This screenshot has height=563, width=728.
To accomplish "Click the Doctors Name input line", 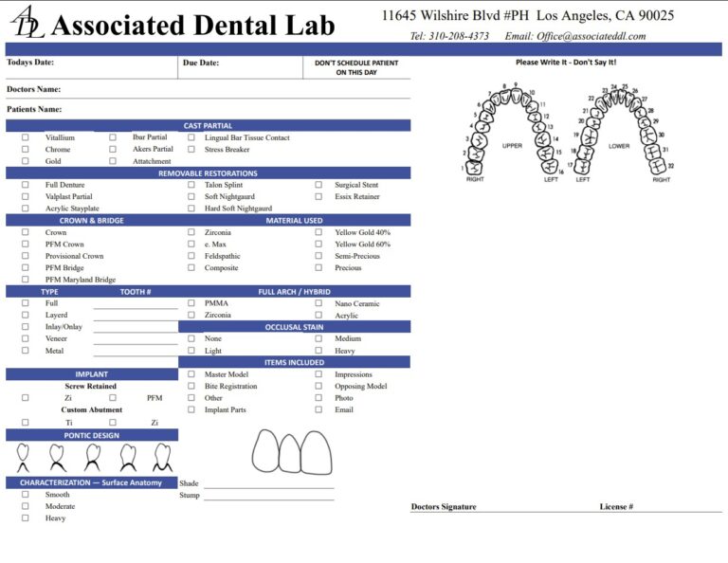I will click(237, 91).
